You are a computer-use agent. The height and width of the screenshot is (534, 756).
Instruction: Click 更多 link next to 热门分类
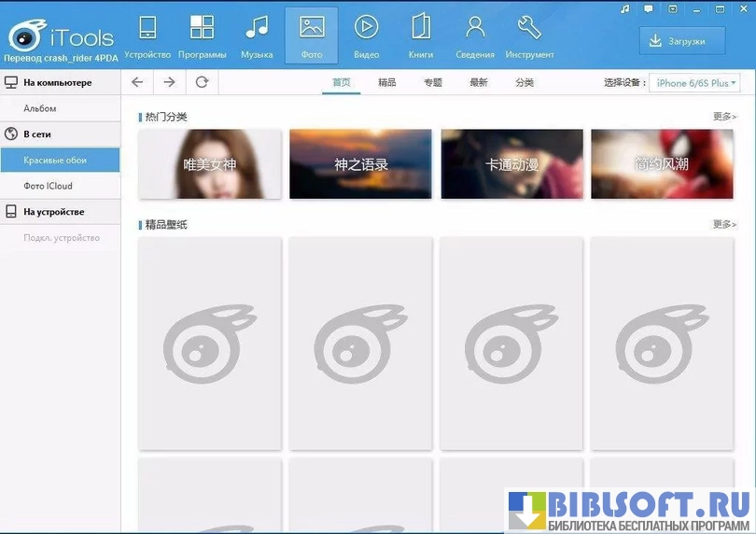click(724, 117)
